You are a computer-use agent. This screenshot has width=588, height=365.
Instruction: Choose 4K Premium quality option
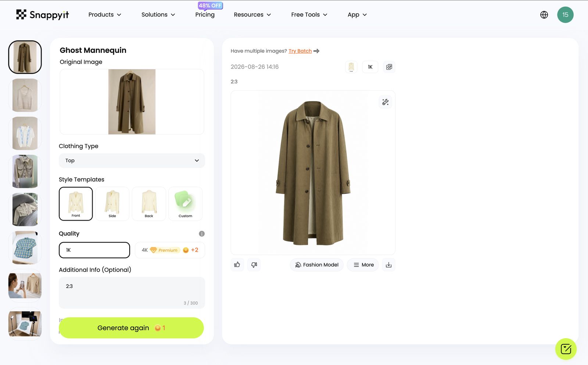(x=170, y=250)
